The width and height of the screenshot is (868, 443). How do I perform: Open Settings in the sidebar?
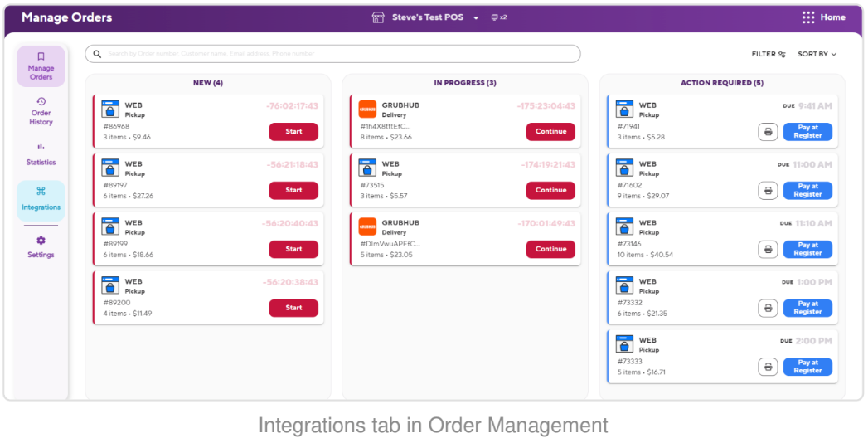point(41,247)
